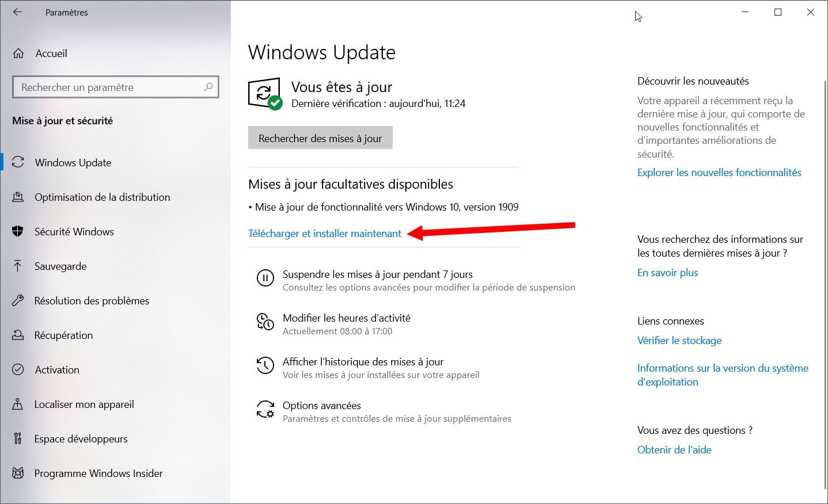The image size is (828, 504).
Task: Click the Résolution des problèmes wrench icon
Action: click(18, 300)
